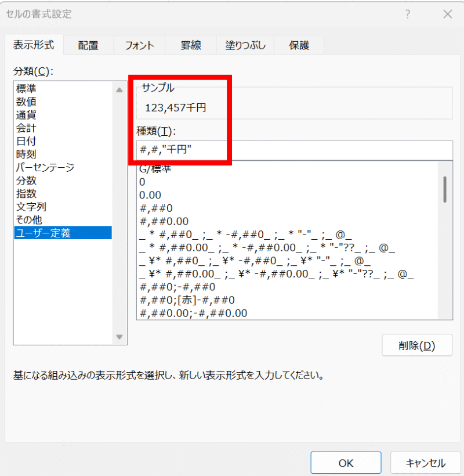Select format #,##0;-#,##0

tap(288, 287)
